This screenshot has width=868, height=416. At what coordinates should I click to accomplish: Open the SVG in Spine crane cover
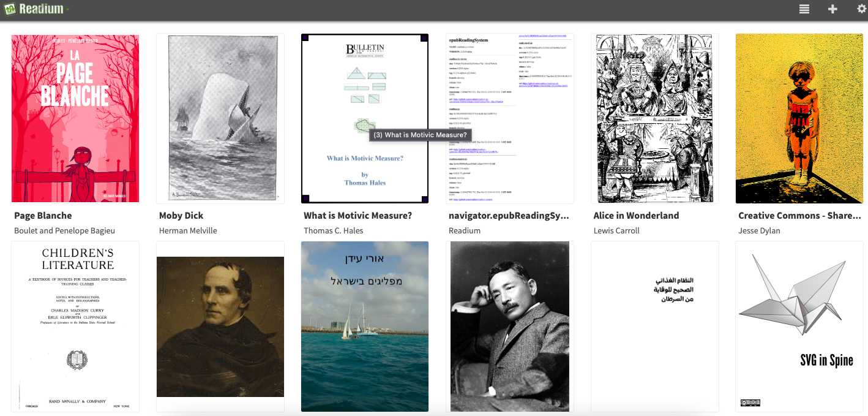[x=799, y=327]
